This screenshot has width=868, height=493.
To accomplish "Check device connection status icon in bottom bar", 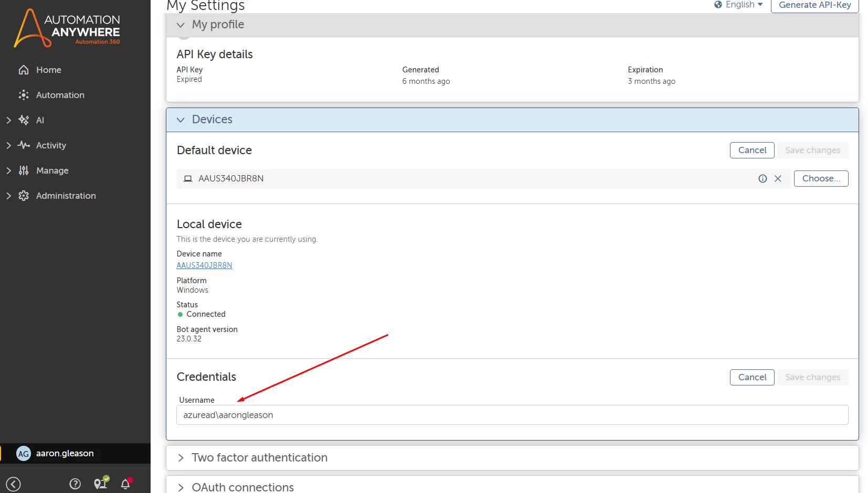I will (101, 483).
